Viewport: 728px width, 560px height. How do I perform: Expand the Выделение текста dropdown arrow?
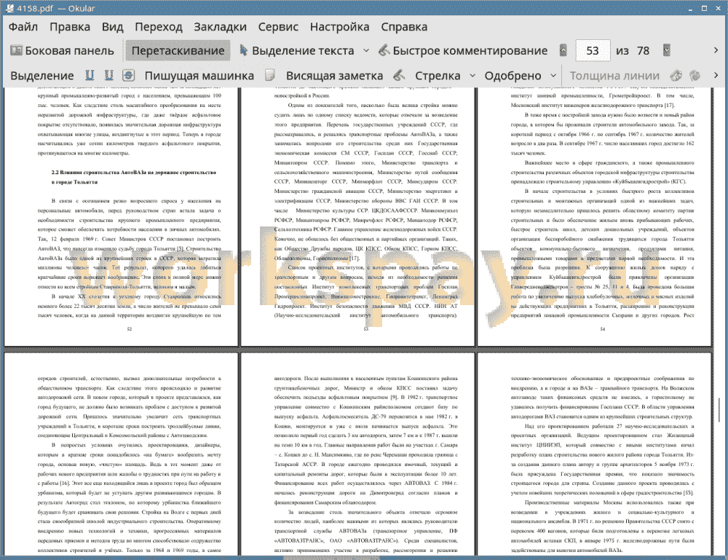coord(366,51)
